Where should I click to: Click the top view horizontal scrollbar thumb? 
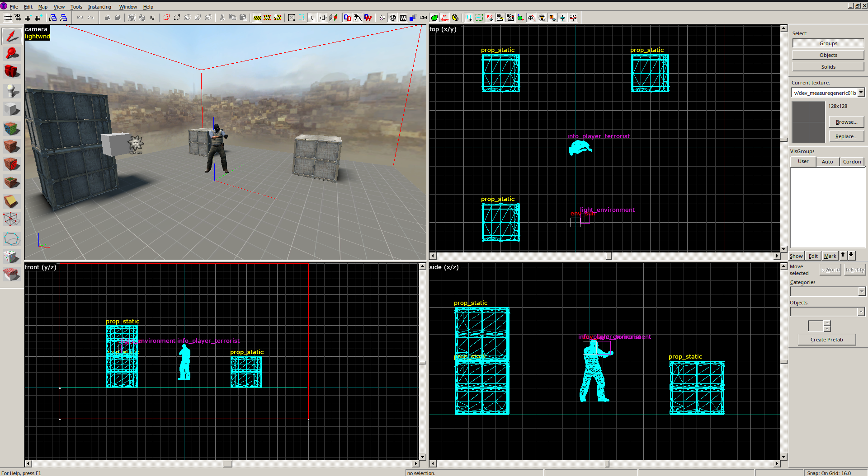609,256
